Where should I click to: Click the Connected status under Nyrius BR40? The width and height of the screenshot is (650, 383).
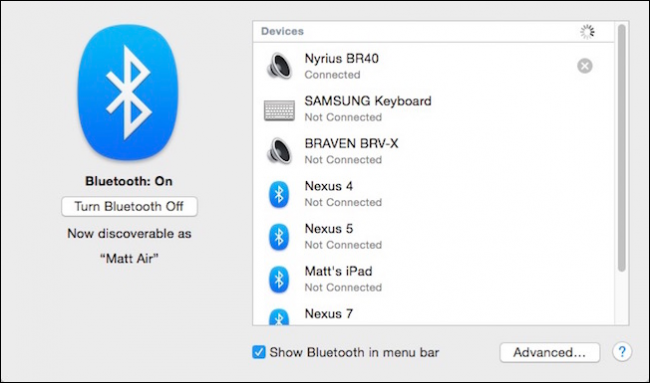(332, 75)
